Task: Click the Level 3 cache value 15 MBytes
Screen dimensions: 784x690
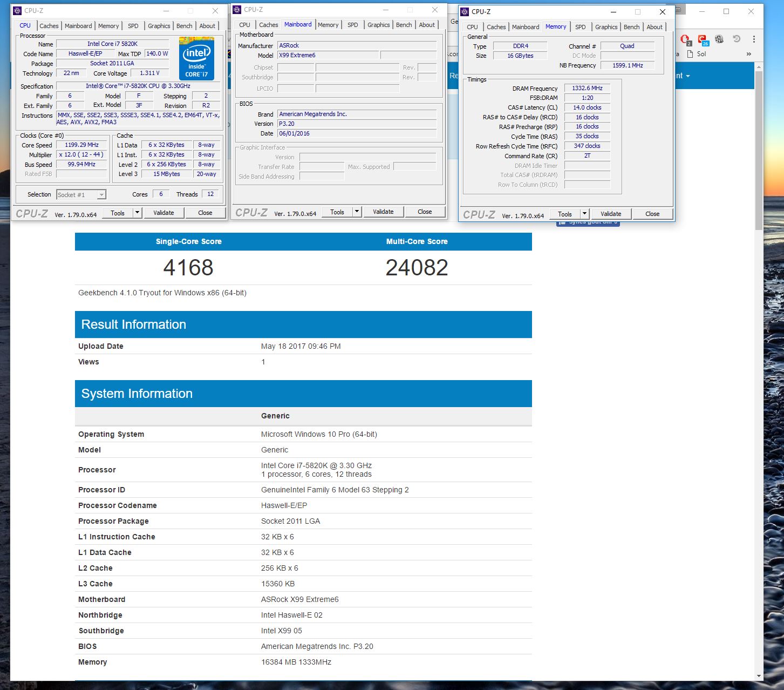Action: 167,174
